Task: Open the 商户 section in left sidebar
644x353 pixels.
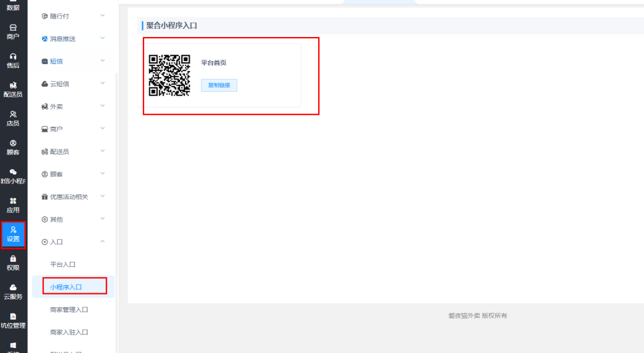Action: 13,31
